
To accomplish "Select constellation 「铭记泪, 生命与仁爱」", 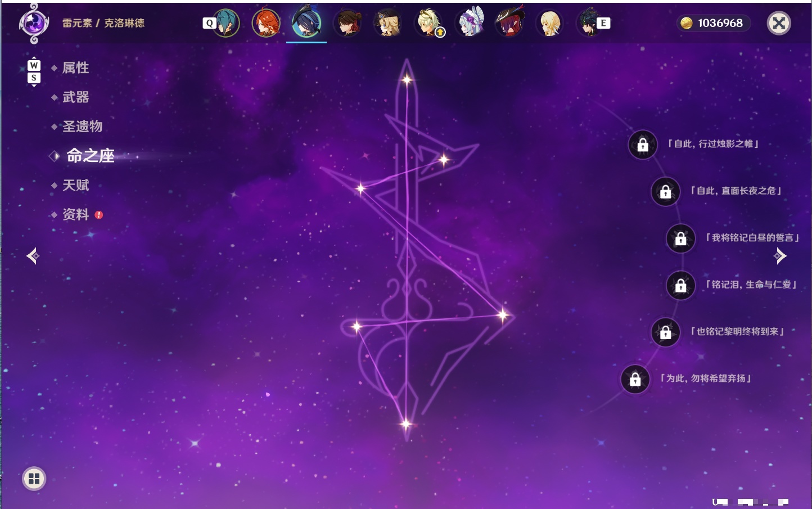I will click(x=751, y=285).
